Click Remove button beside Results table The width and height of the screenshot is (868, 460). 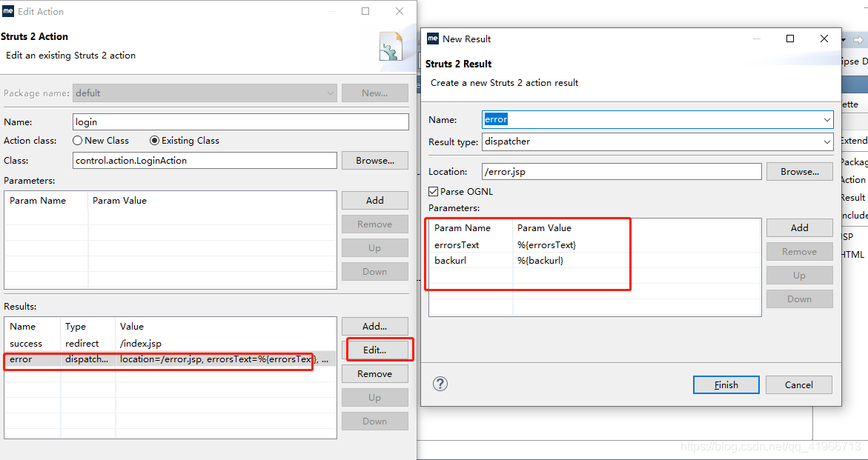point(375,374)
